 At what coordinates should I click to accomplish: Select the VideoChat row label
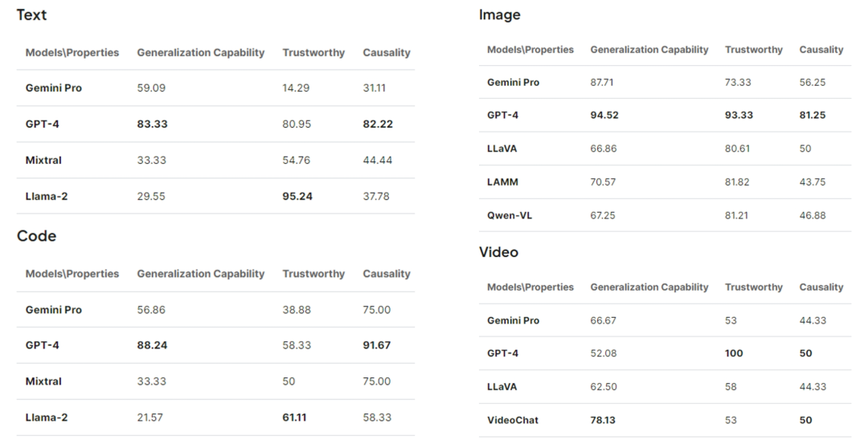coord(513,420)
